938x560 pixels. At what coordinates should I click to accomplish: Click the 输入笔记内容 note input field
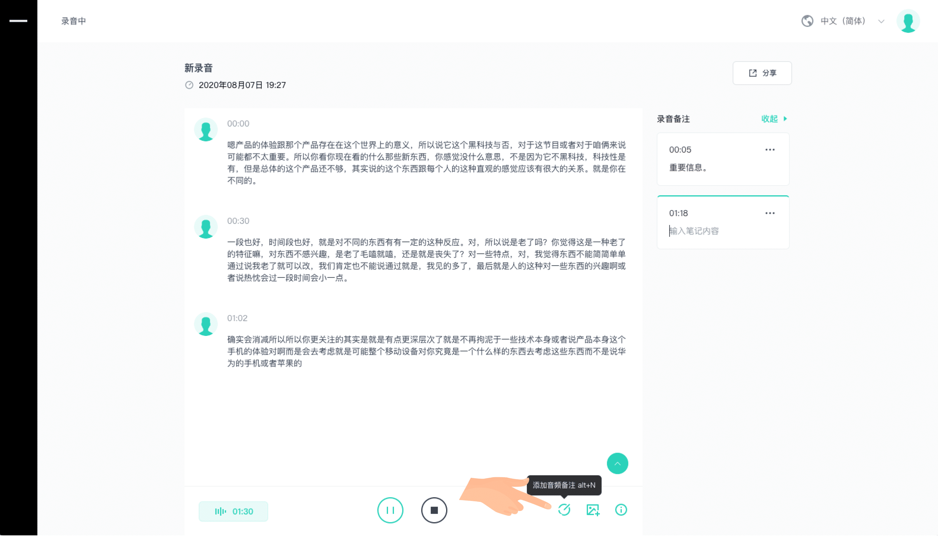694,231
